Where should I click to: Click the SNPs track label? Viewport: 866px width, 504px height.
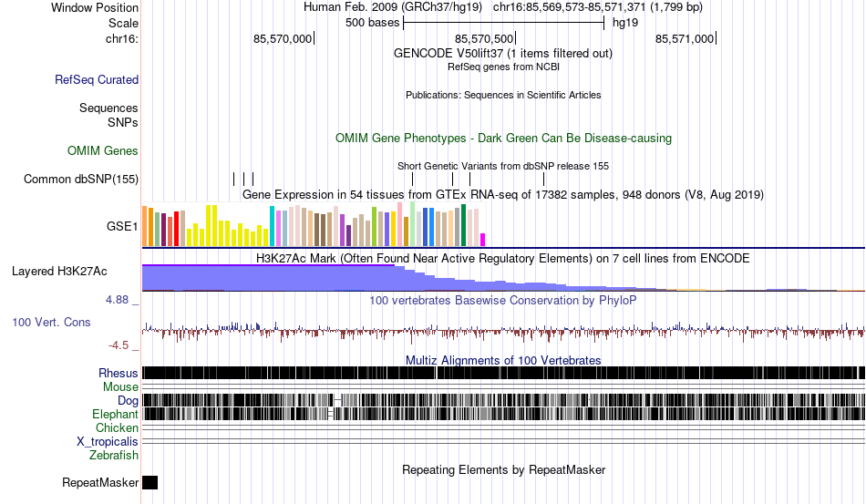123,122
